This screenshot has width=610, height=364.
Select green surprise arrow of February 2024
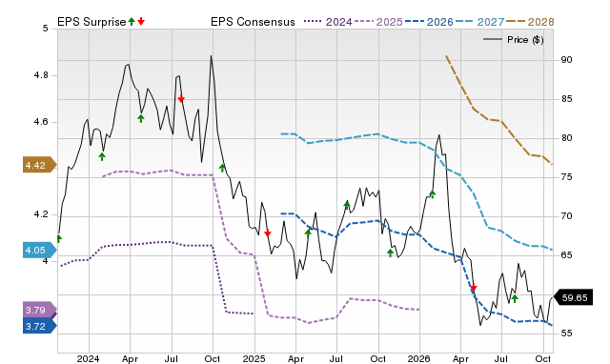click(x=102, y=156)
